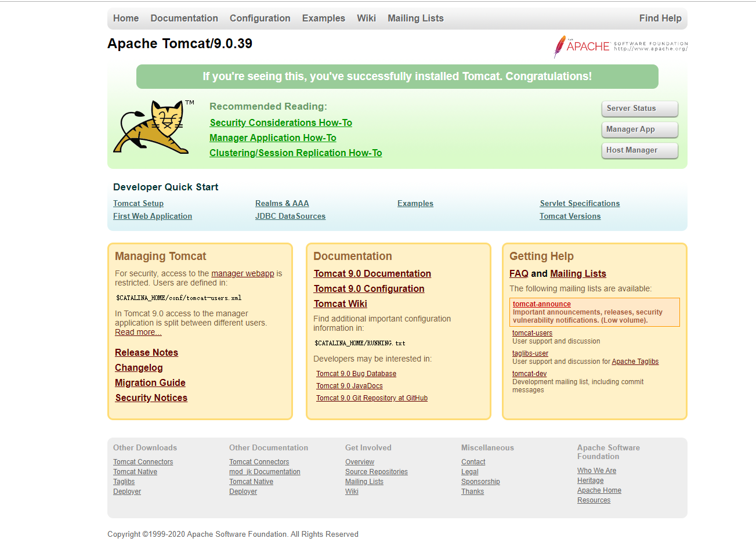
Task: Open the Manager App button
Action: (x=639, y=129)
